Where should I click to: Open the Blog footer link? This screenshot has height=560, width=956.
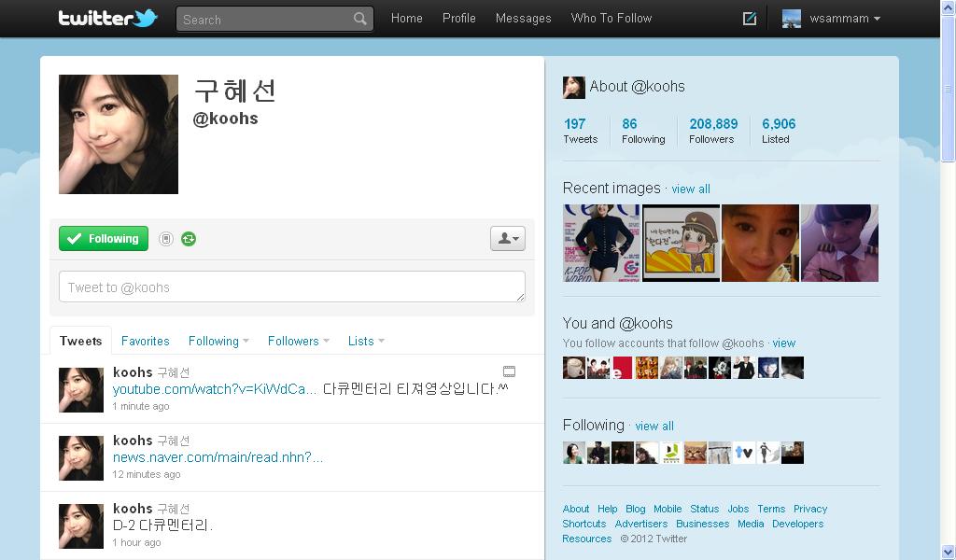click(x=635, y=509)
